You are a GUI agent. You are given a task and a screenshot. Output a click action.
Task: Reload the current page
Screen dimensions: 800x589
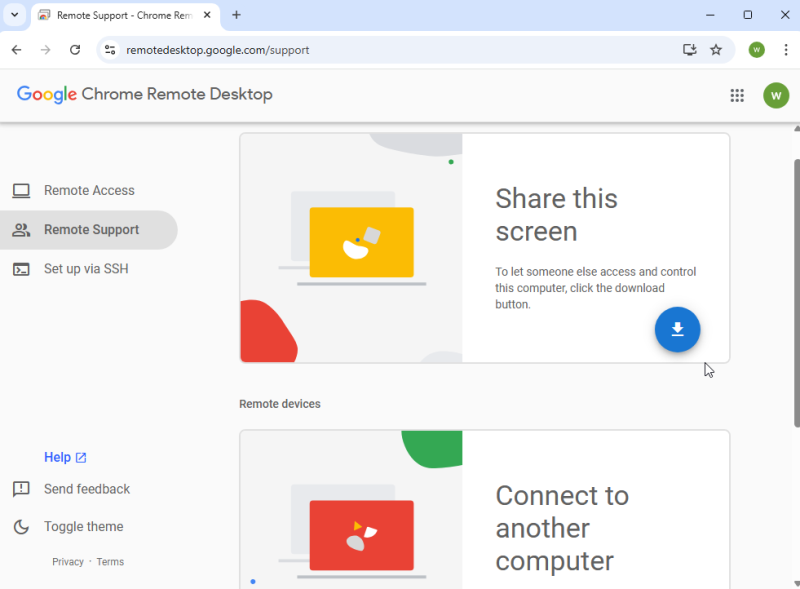75,50
